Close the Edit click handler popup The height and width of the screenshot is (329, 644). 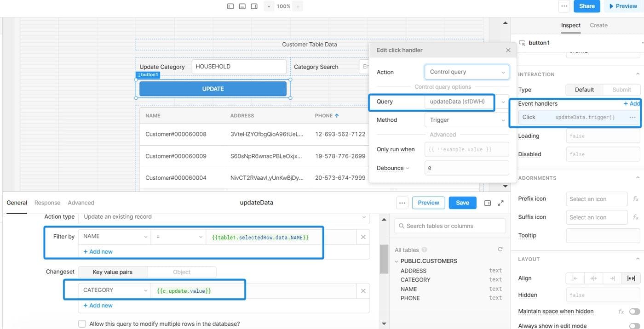508,50
